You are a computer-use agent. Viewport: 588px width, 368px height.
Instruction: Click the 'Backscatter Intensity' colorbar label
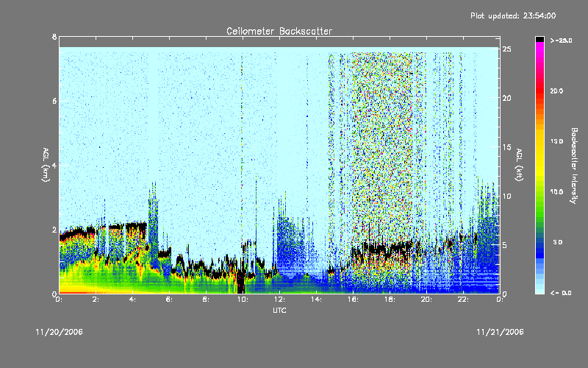tap(574, 166)
